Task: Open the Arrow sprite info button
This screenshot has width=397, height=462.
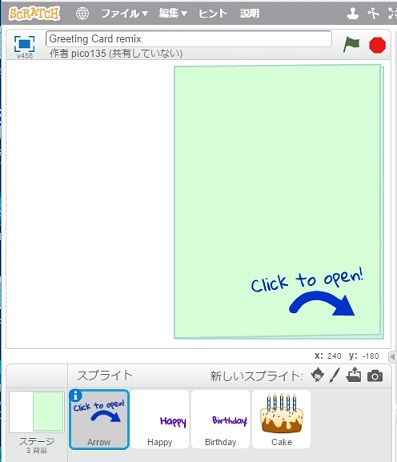Action: [76, 396]
